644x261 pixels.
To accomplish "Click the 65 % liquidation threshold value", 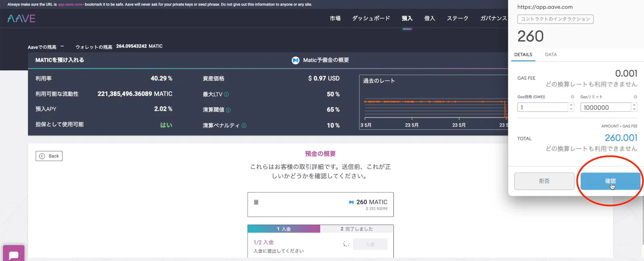I will pos(333,109).
